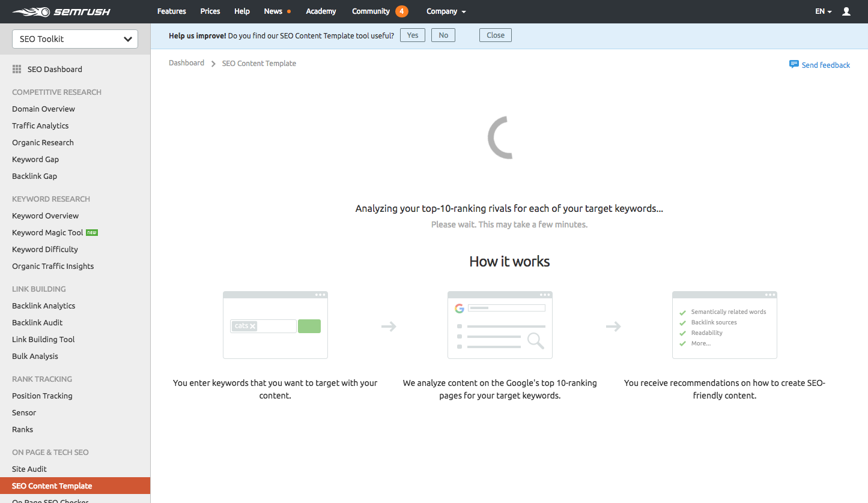
Task: Click the LINK BUILDING section header
Action: tap(39, 289)
